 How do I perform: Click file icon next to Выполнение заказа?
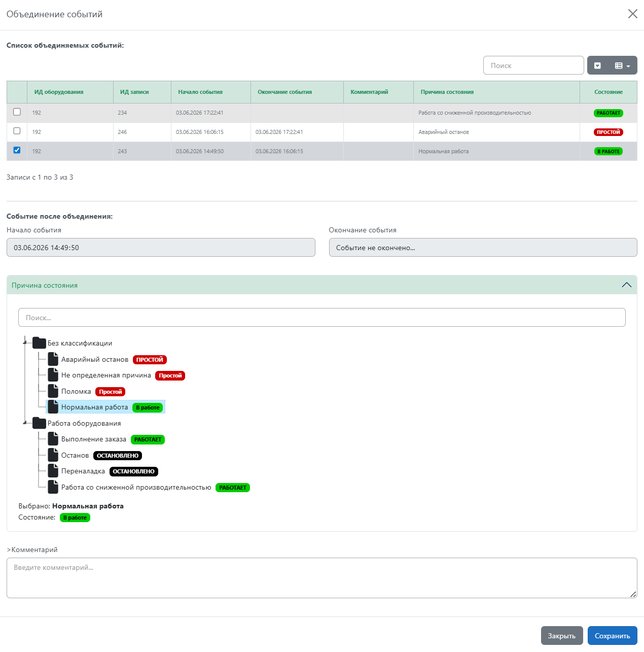[53, 439]
